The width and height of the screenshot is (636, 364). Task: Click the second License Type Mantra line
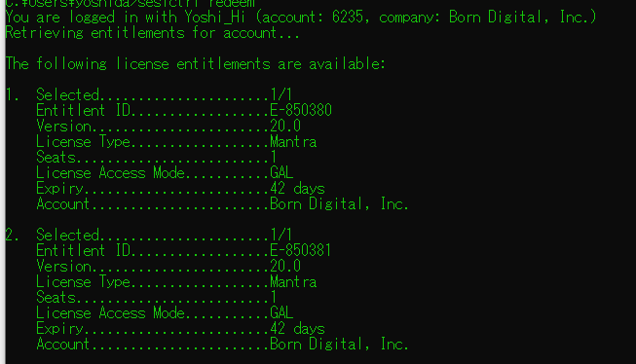pos(176,282)
